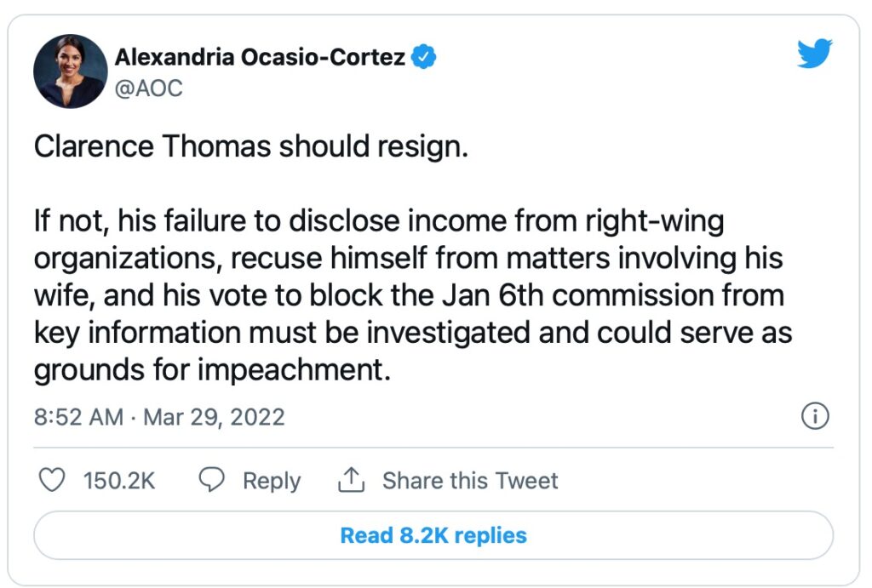Open Alexandria Ocasio-Cortez's profile picture

68,72
